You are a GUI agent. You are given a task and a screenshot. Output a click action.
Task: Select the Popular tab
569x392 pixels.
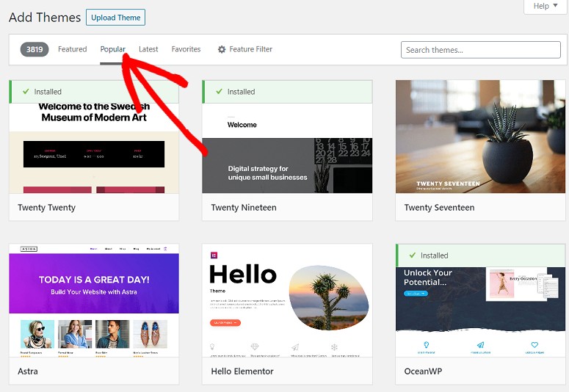tap(112, 49)
